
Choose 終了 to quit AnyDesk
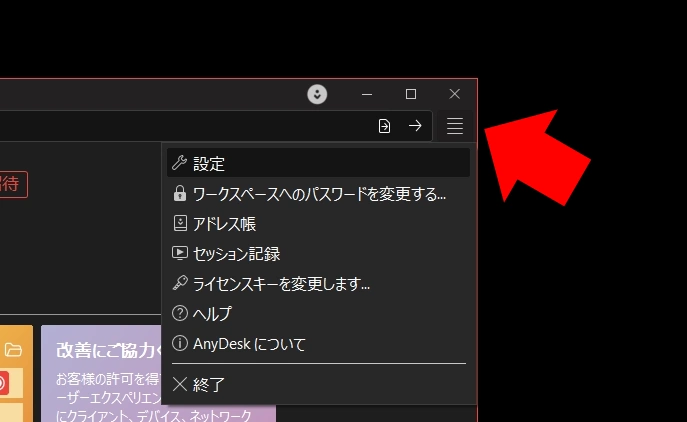319,384
